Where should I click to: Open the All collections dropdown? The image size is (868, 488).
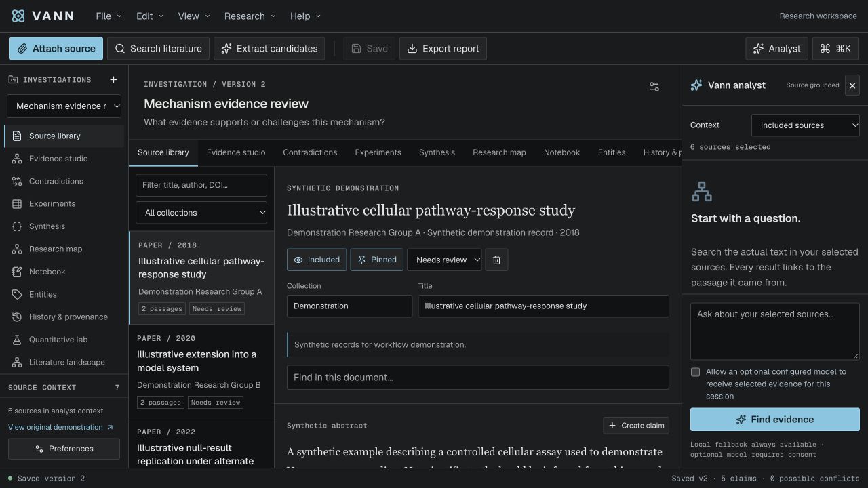coord(201,213)
